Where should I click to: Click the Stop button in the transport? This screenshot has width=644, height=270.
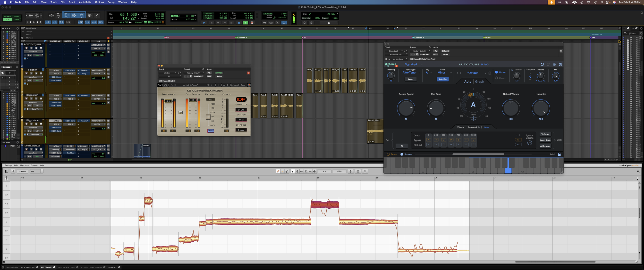pos(239,23)
